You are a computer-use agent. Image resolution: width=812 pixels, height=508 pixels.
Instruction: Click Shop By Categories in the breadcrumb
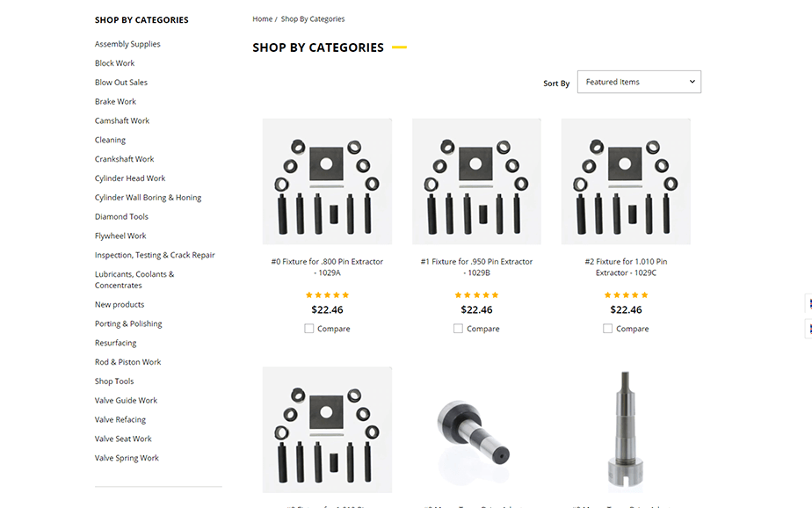click(x=313, y=19)
